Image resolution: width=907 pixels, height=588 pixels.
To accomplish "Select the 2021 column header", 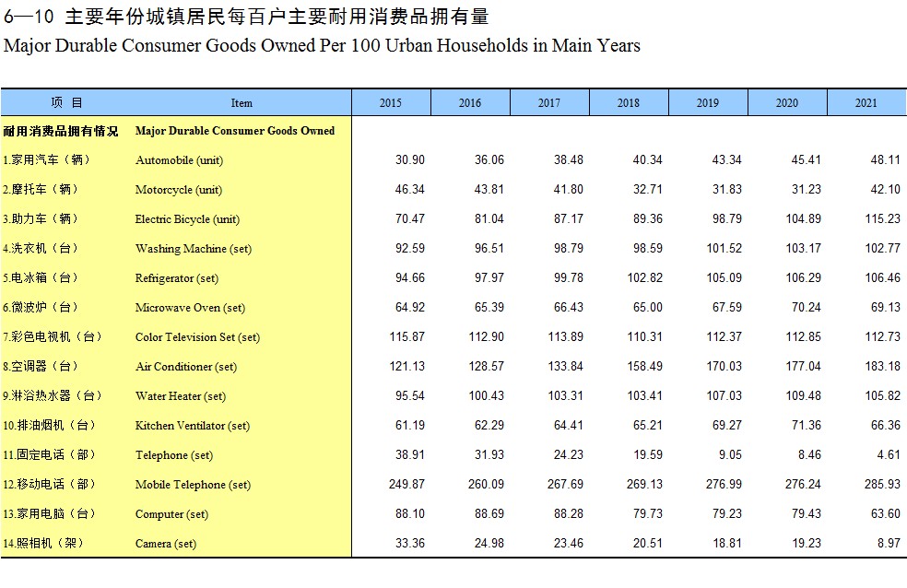I will (x=866, y=103).
